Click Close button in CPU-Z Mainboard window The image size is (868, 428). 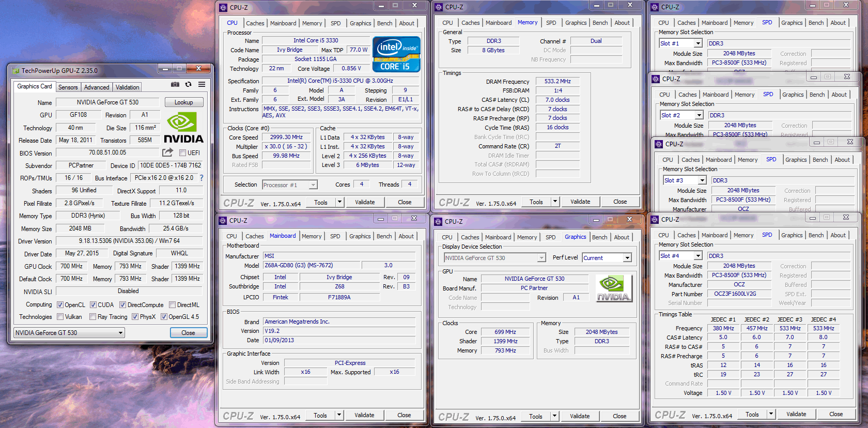pos(405,415)
